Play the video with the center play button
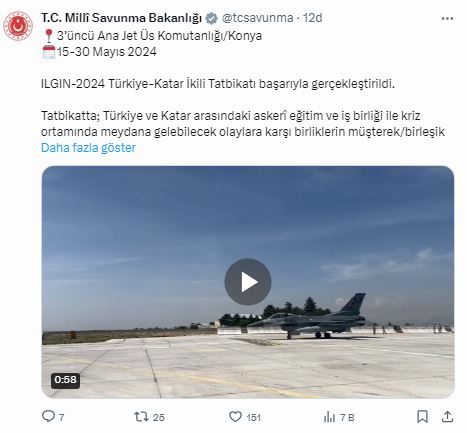467x433 pixels. tap(248, 282)
